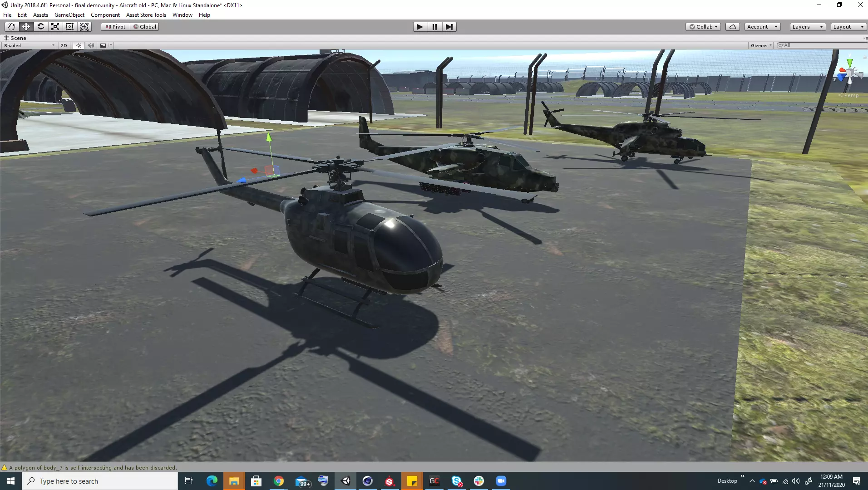
Task: Click the Step frame button
Action: click(449, 27)
